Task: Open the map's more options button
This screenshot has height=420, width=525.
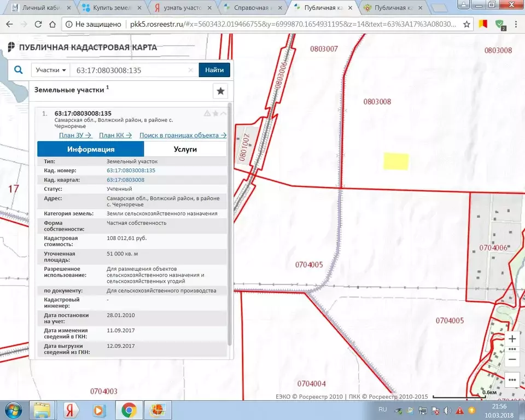Action: tap(512, 380)
